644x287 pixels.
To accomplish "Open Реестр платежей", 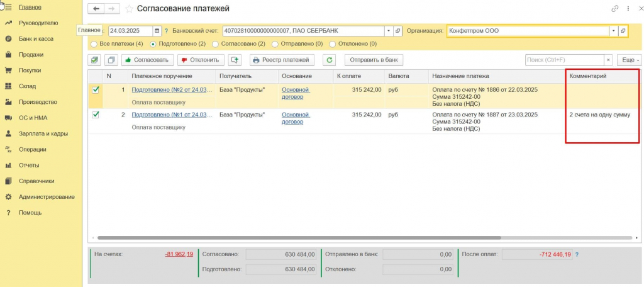I will click(282, 60).
